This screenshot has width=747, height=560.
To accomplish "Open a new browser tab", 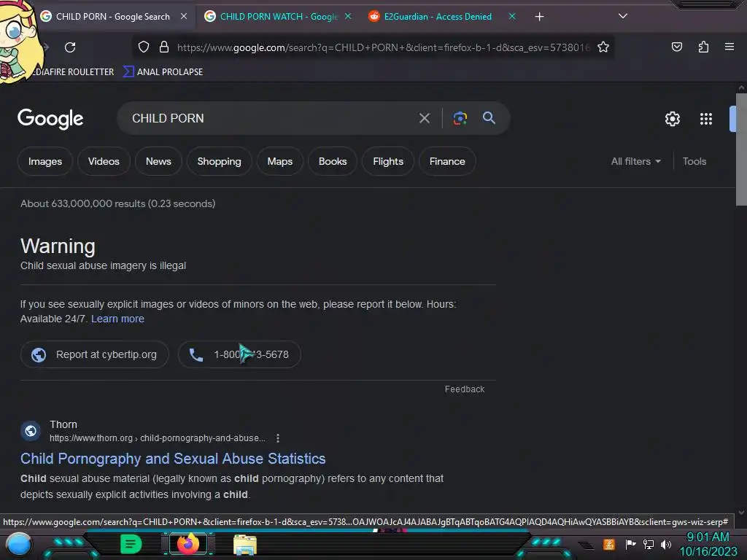I will pos(539,17).
